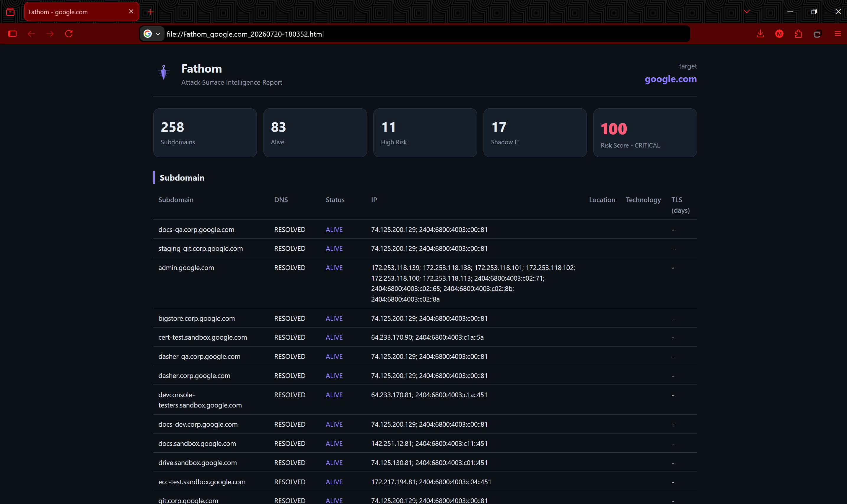Screen dimensions: 847x504
Task: Click RESOLVED in dasher.corp.google.com row
Action: pos(290,376)
